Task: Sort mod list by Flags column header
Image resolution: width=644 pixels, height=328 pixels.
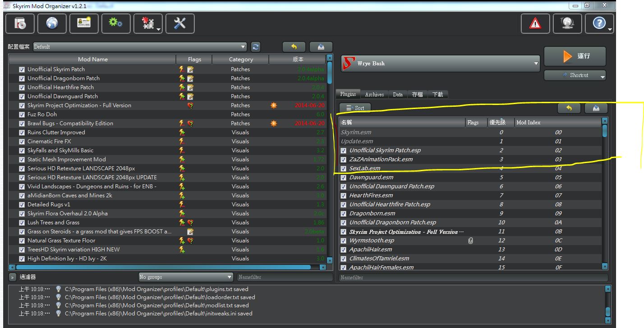Action: click(194, 59)
